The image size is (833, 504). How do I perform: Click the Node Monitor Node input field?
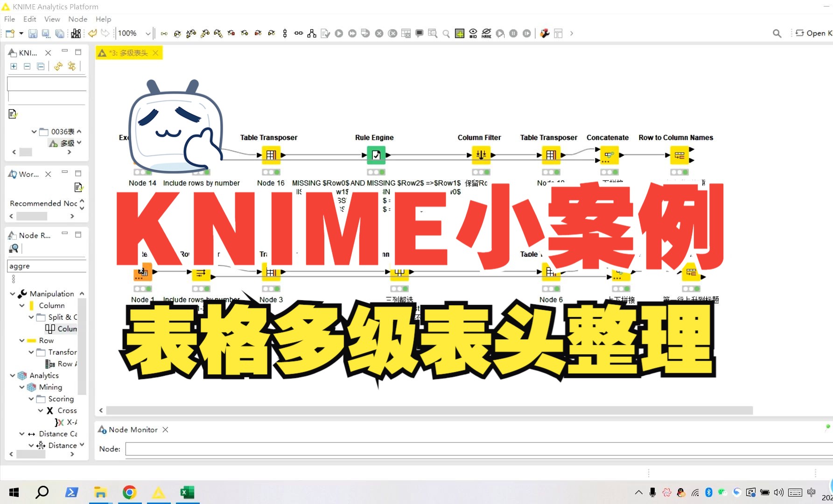pos(479,449)
